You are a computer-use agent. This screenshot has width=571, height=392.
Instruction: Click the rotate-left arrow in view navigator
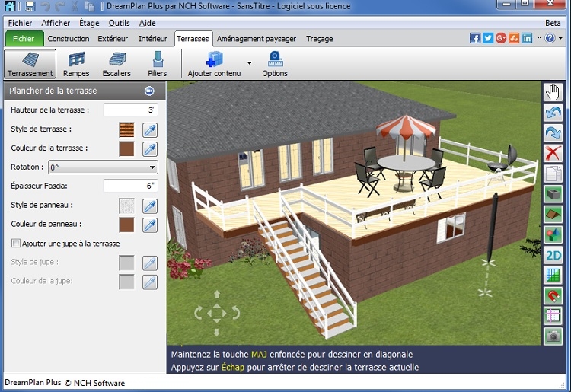click(199, 313)
